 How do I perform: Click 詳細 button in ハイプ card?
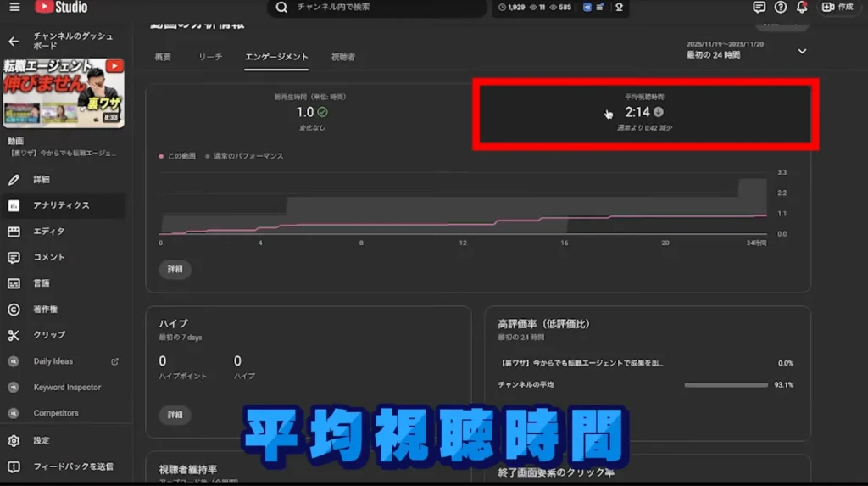point(175,415)
